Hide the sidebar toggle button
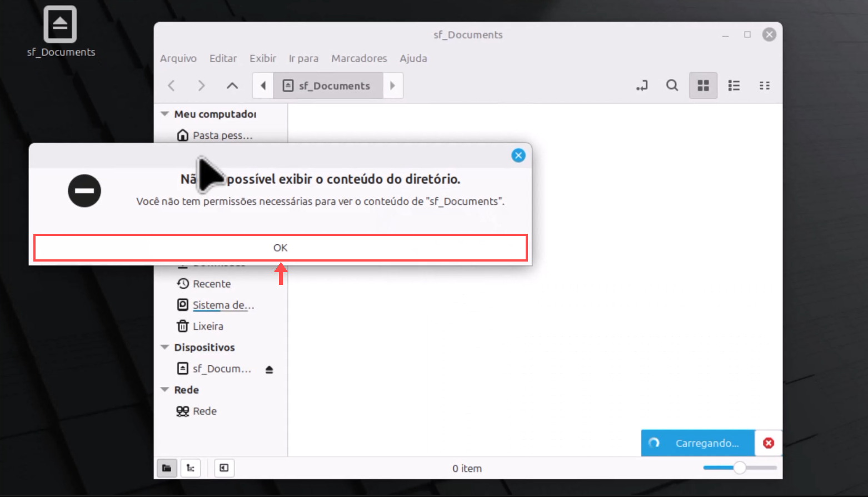This screenshot has width=868, height=497. coord(224,468)
